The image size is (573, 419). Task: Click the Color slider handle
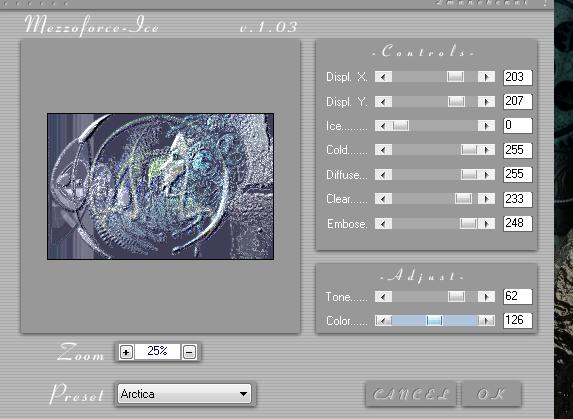coord(434,321)
